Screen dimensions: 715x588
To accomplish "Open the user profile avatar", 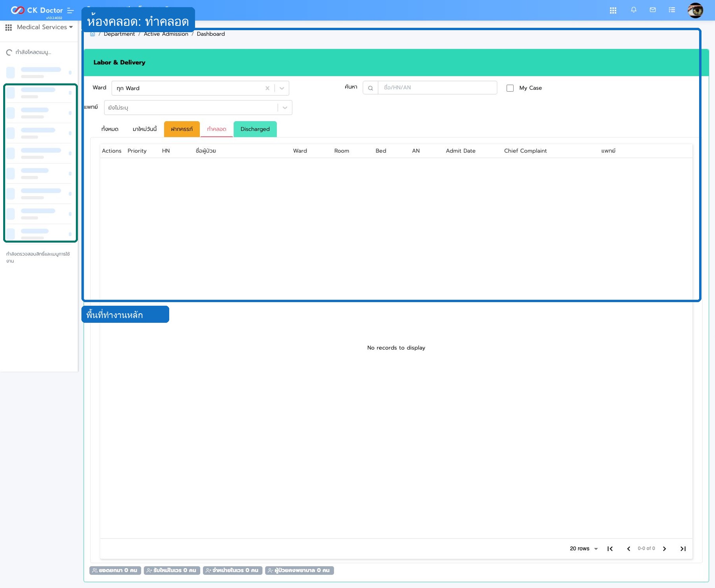I will [x=695, y=10].
